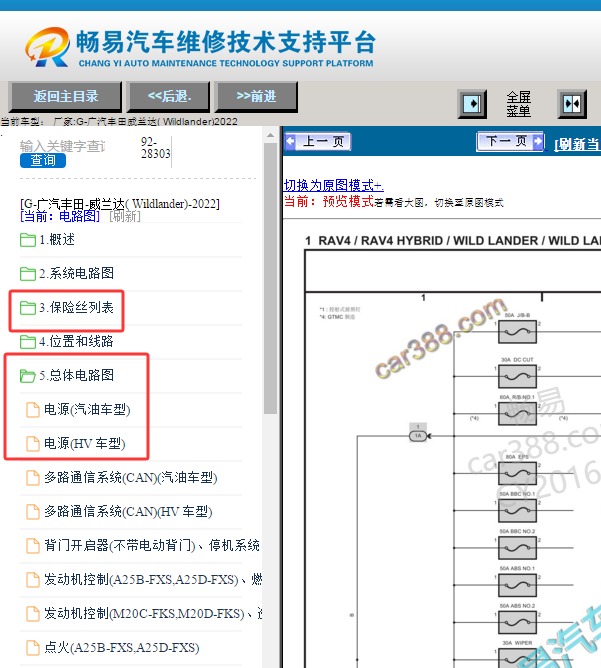Click the [当前：电路图] link

[x=60, y=216]
